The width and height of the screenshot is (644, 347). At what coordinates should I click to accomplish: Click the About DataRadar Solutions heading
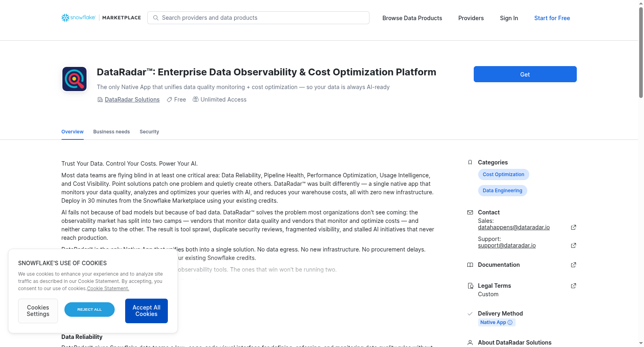(514, 343)
